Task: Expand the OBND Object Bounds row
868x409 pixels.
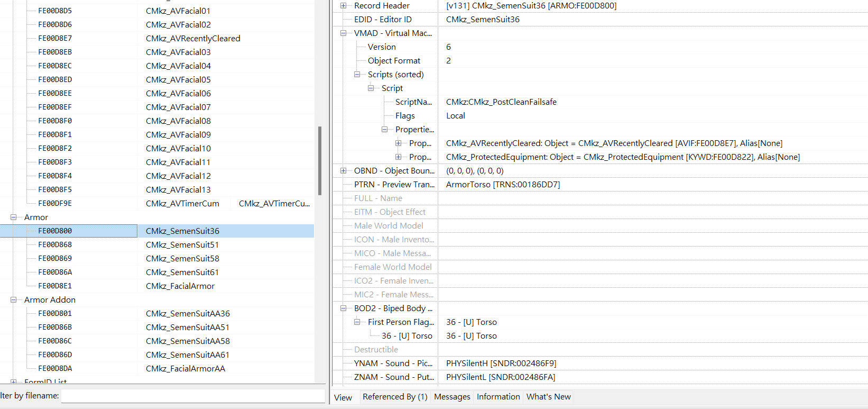Action: click(343, 171)
